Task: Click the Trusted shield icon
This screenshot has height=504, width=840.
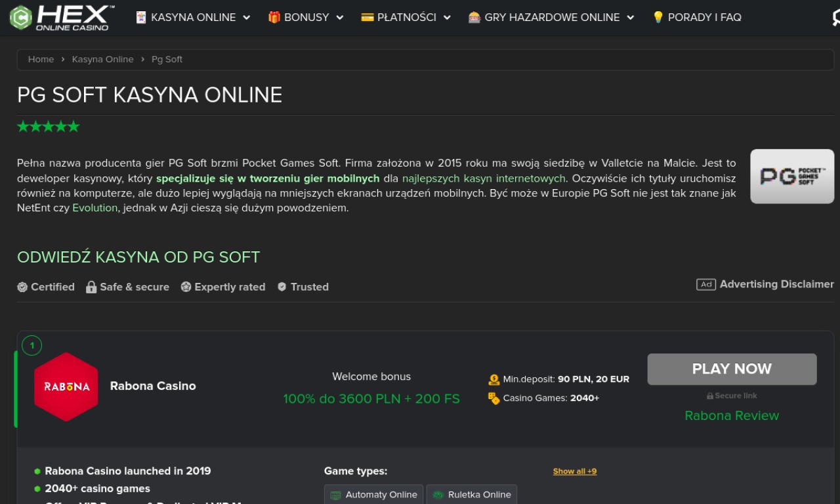Action: tap(282, 287)
